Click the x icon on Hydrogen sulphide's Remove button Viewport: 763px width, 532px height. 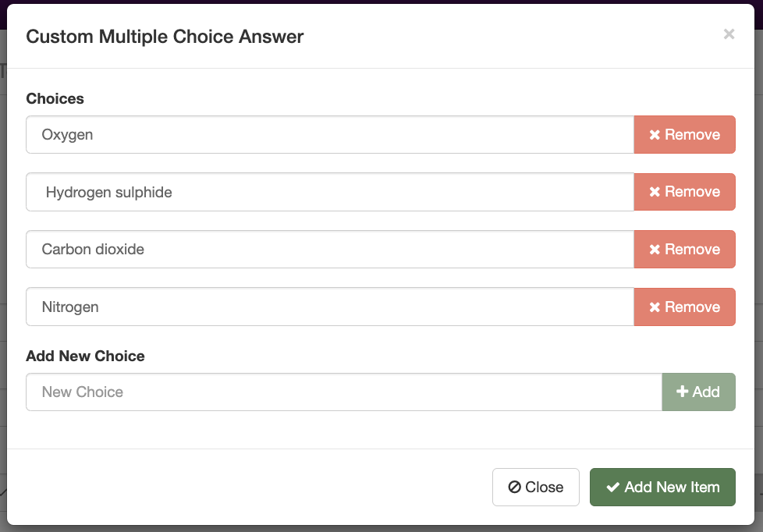click(656, 192)
